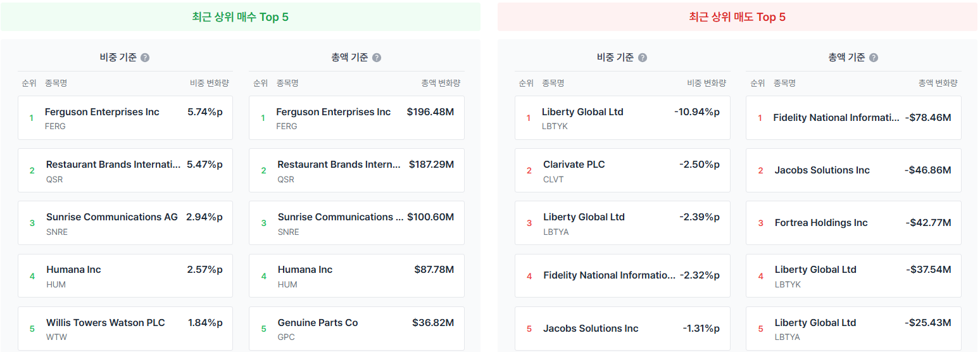Click help icon beside buy-side 비중 기준
Image resolution: width=980 pixels, height=352 pixels.
(145, 58)
